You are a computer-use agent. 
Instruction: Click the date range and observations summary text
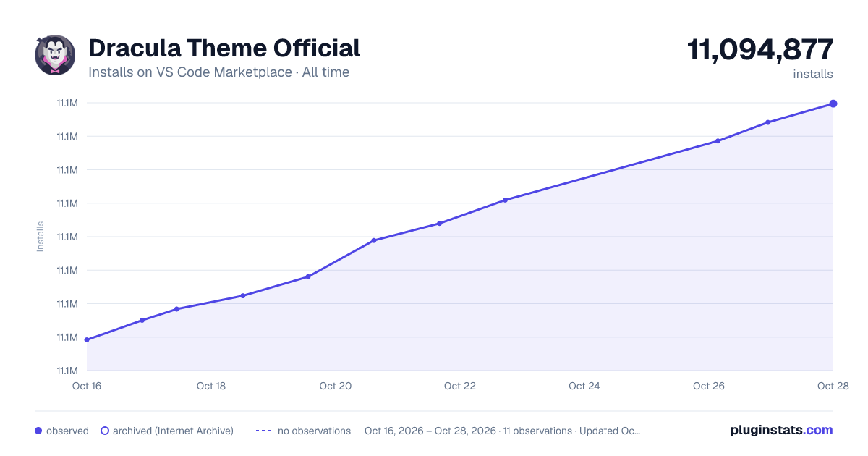(502, 431)
